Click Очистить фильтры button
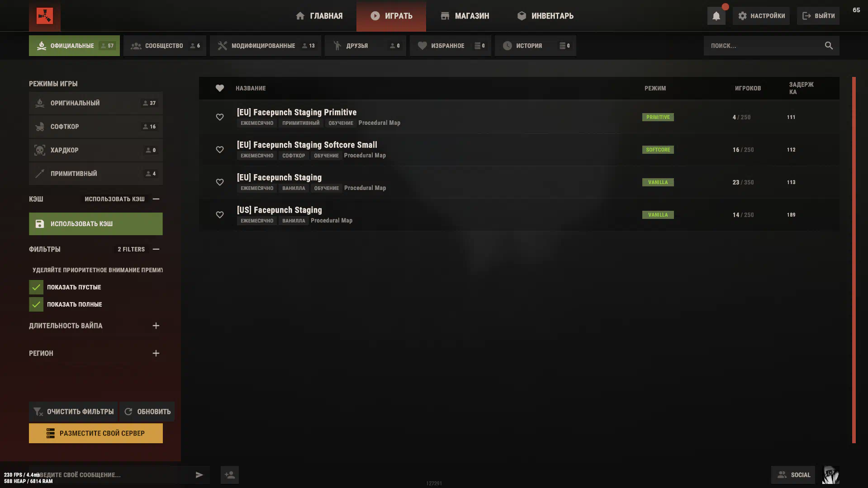 tap(73, 412)
